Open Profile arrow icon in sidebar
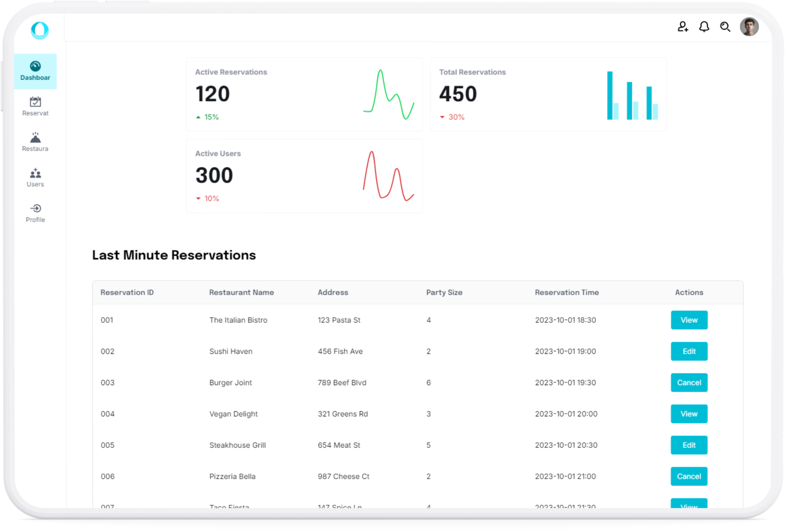Image resolution: width=785 pixels, height=532 pixels. (x=35, y=208)
